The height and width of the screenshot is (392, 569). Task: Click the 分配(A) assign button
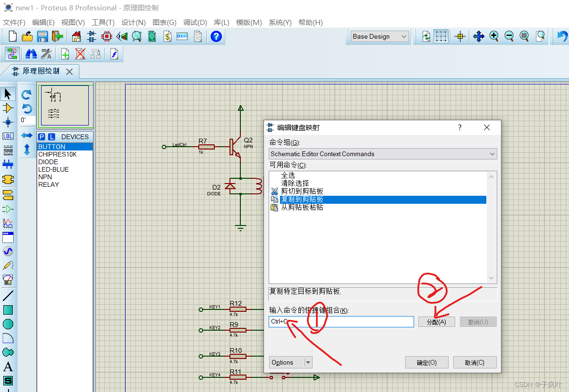click(436, 322)
